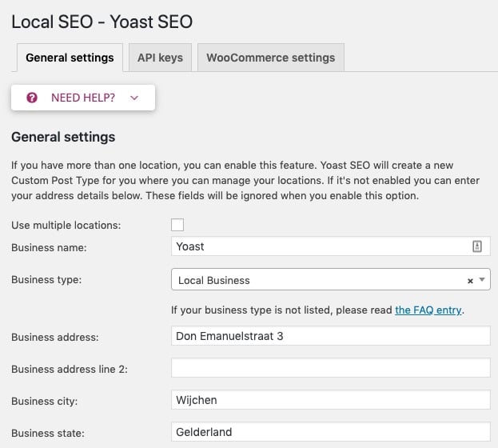Screen dimensions: 498x448
Task: Click into the Don Emanuelstraat 3 address field
Action: (330, 336)
